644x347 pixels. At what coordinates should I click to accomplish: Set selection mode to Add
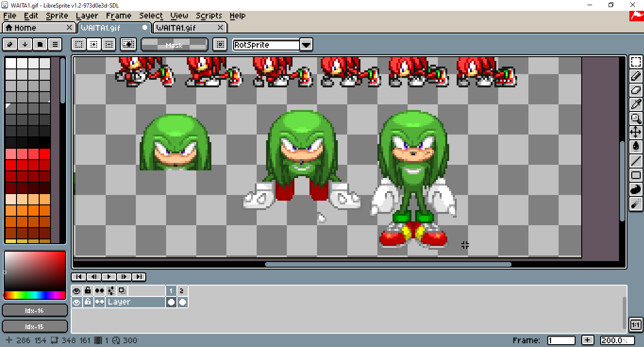coord(94,44)
